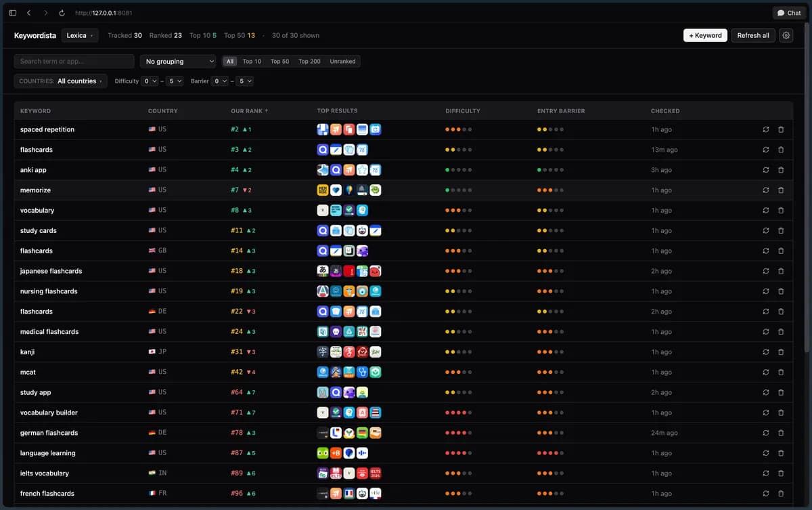
Task: Open the Barrier minimum value dropdown
Action: [221, 81]
